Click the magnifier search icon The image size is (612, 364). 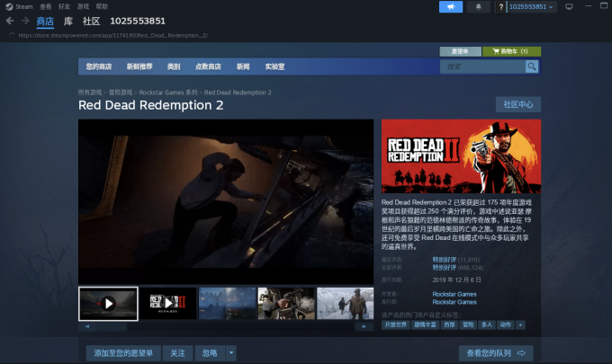click(532, 67)
